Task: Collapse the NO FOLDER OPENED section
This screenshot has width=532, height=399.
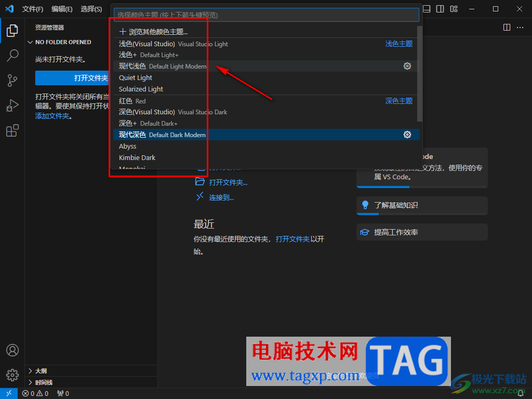Action: coord(91,42)
